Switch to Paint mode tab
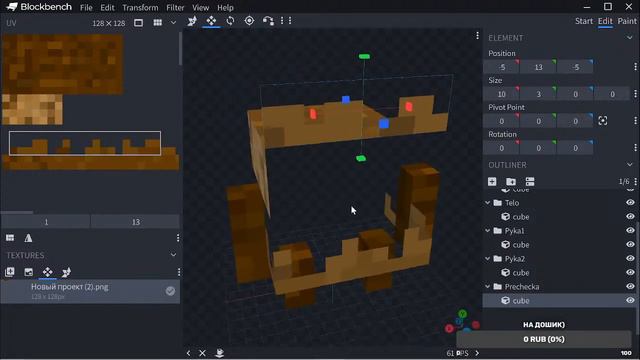 pos(627,21)
